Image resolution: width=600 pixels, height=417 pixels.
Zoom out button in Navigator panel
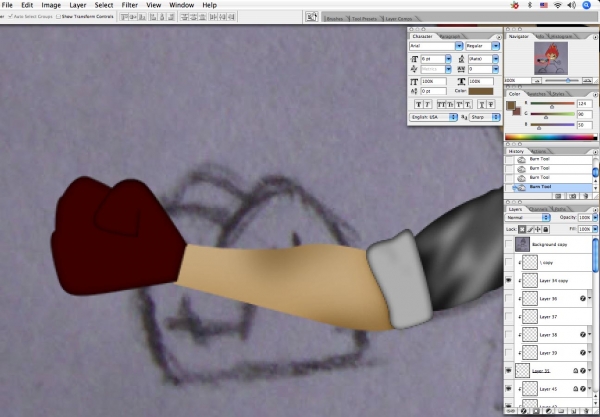pos(536,81)
